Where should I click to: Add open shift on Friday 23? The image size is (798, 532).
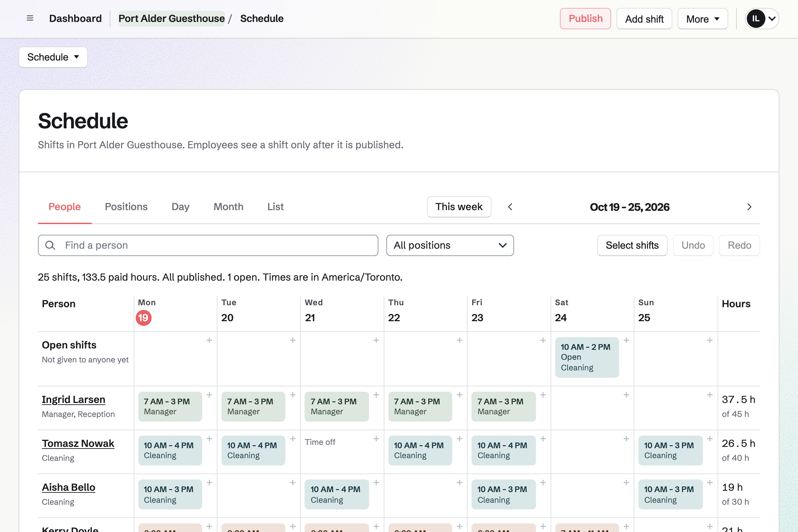[x=543, y=340]
